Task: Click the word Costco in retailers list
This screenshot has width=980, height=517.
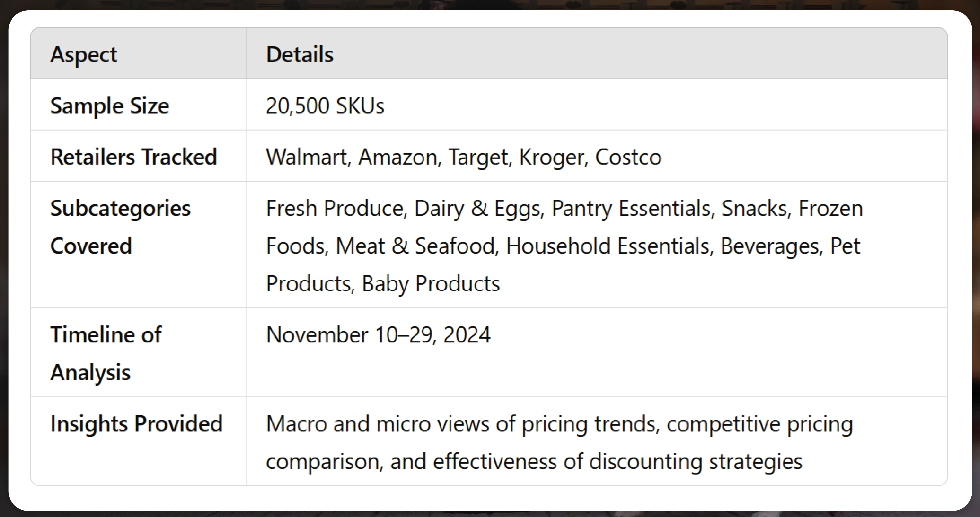Action: point(628,157)
